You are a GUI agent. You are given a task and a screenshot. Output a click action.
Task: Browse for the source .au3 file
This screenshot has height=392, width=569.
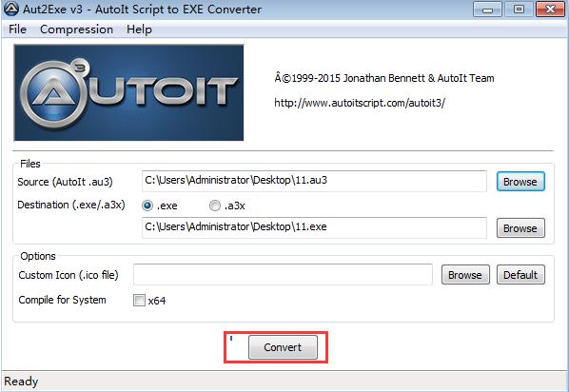[520, 182]
